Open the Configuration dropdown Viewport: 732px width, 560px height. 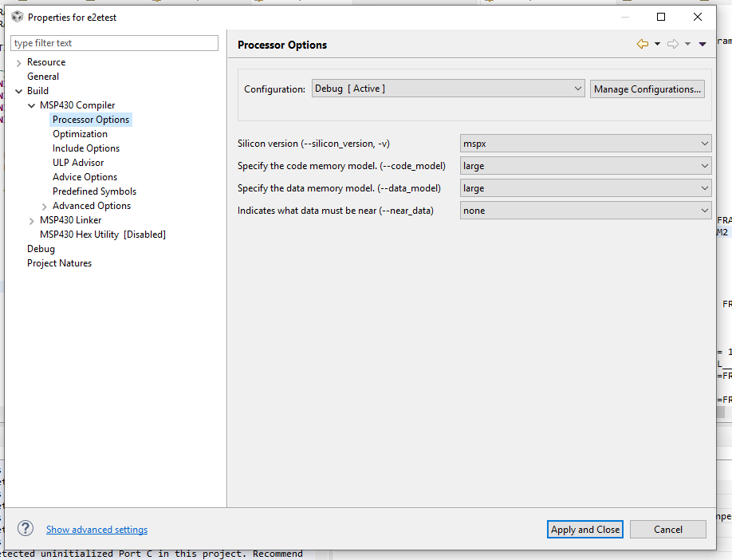tap(448, 89)
